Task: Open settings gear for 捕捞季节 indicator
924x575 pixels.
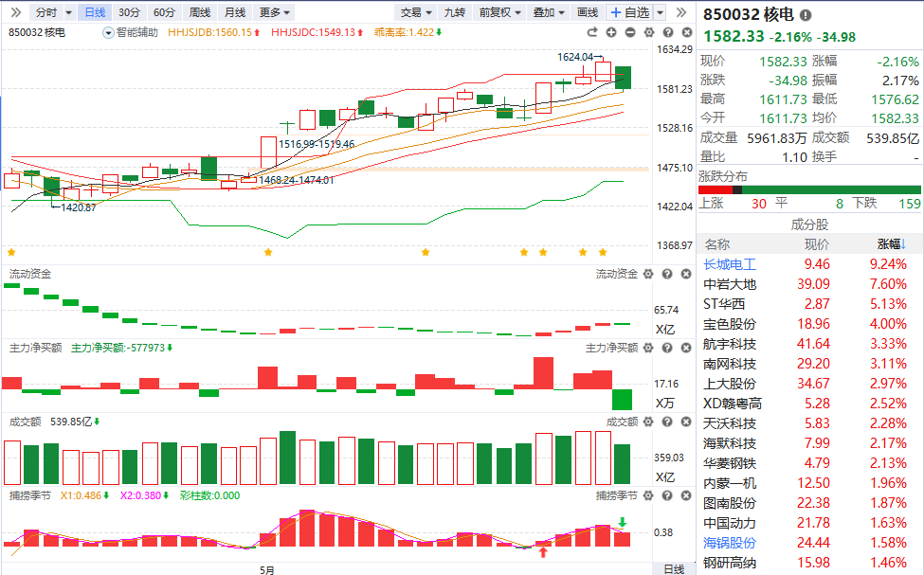Action: (x=647, y=495)
